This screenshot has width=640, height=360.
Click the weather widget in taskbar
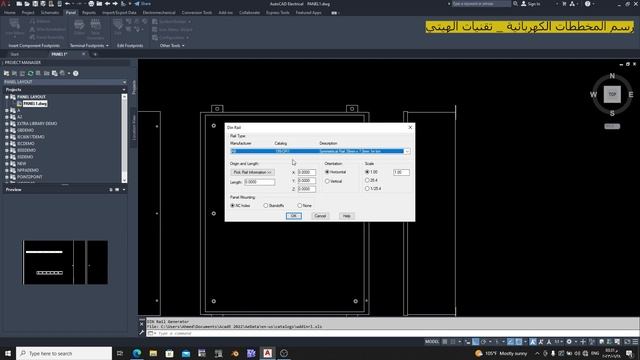501,353
